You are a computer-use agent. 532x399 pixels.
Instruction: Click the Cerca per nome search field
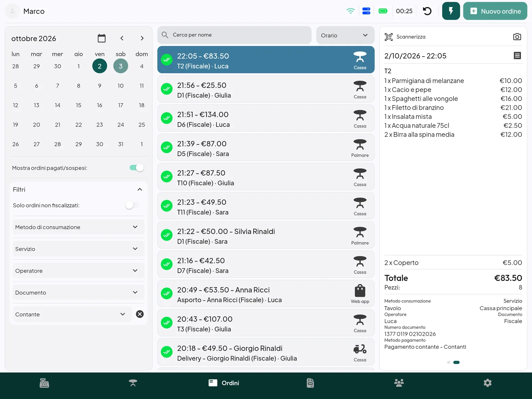point(234,35)
